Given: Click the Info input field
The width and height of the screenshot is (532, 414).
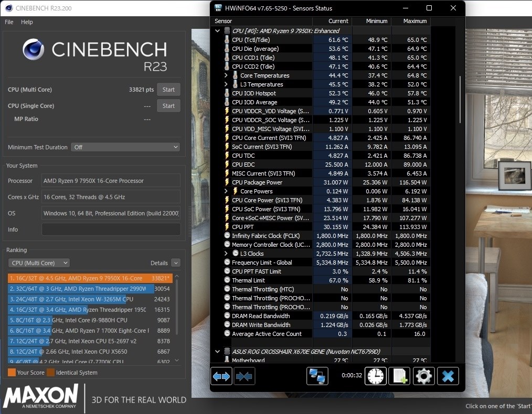Looking at the screenshot, I should click(x=111, y=230).
